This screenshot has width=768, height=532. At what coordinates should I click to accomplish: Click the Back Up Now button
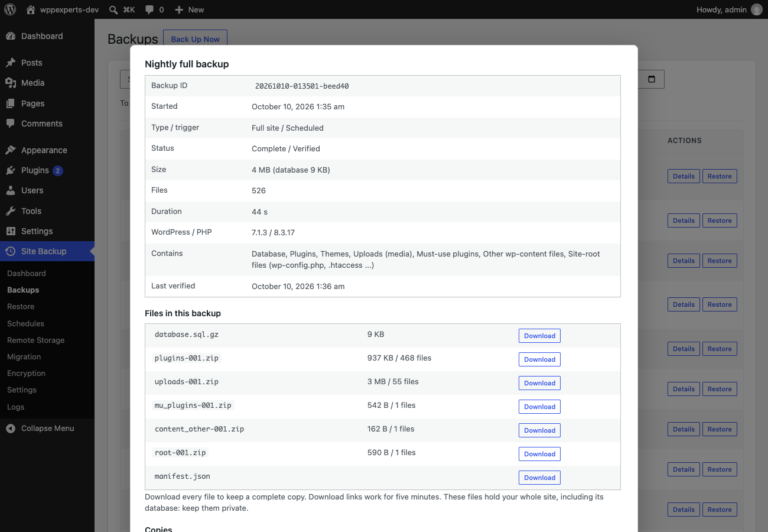(x=195, y=39)
